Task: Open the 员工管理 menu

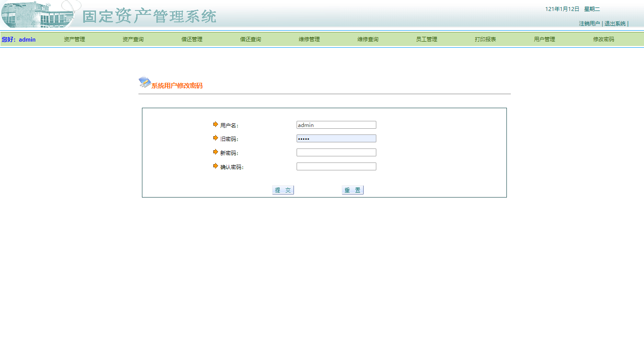Action: [426, 39]
